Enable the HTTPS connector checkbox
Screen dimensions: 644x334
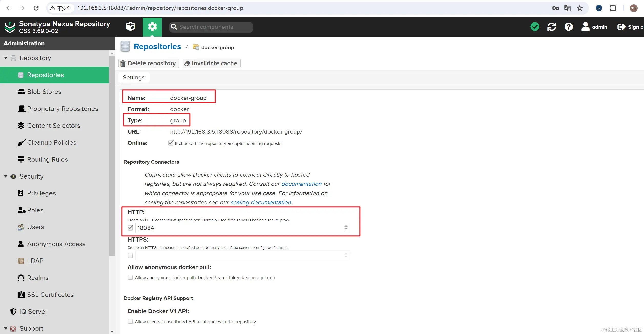130,255
